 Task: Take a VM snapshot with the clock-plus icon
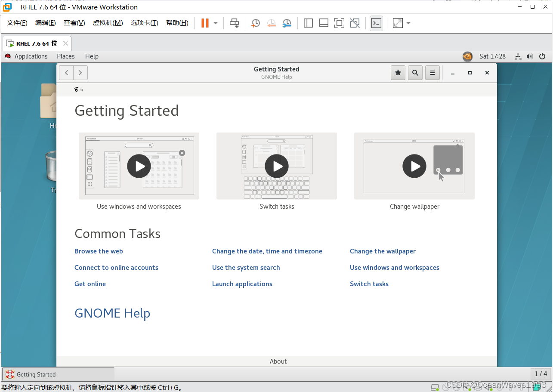coord(256,23)
